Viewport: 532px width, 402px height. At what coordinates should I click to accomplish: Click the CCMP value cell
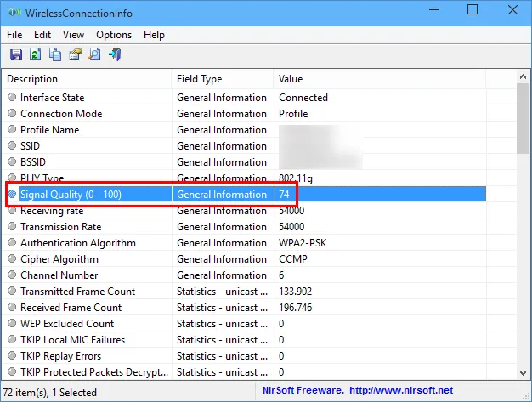point(293,259)
